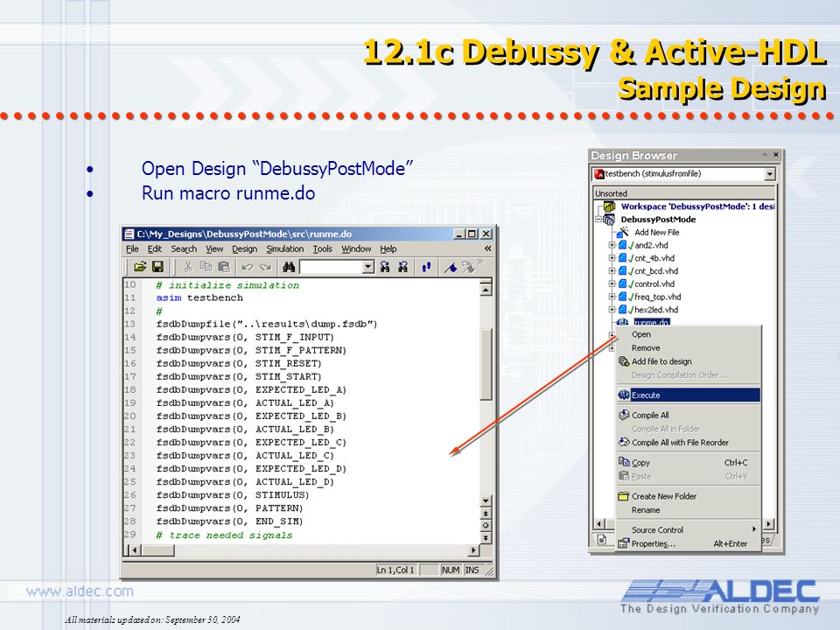Collapse the DebussyPostMode design node

point(598,219)
